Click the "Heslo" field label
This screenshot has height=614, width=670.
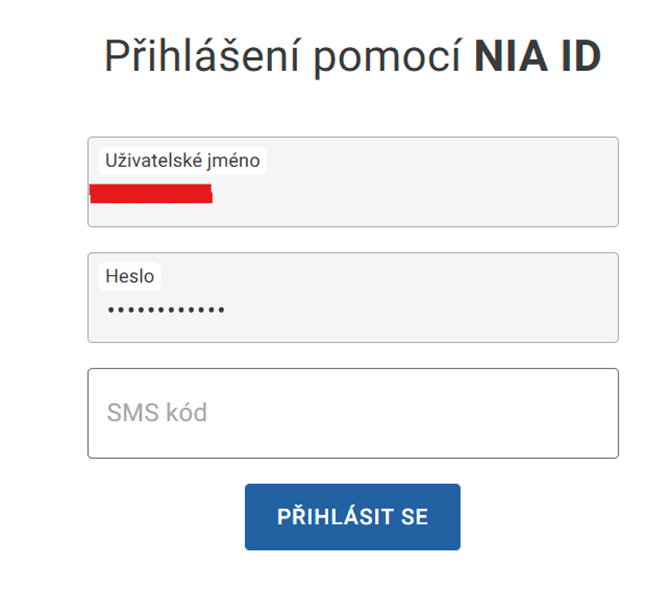[x=130, y=276]
